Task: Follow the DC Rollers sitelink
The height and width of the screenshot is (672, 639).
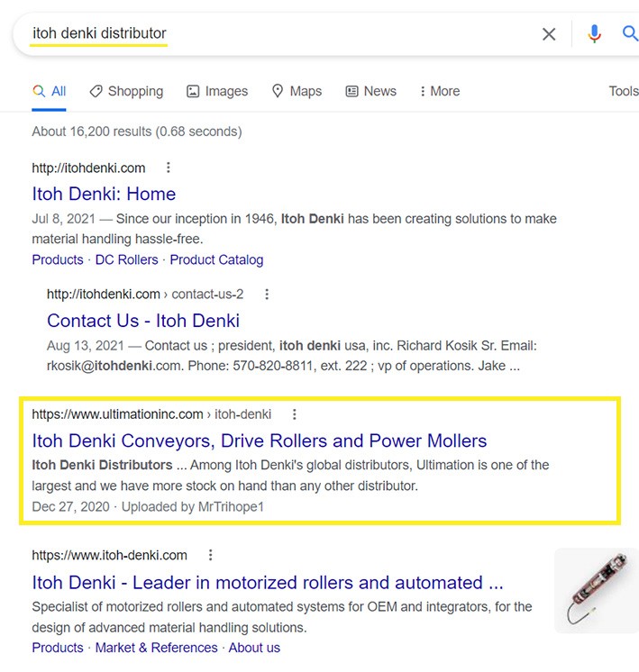Action: [x=127, y=259]
